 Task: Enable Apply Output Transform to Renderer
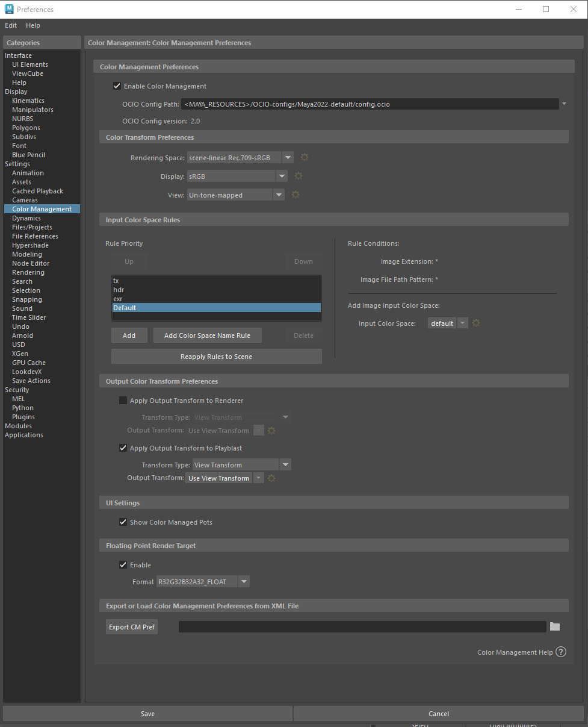tap(123, 400)
